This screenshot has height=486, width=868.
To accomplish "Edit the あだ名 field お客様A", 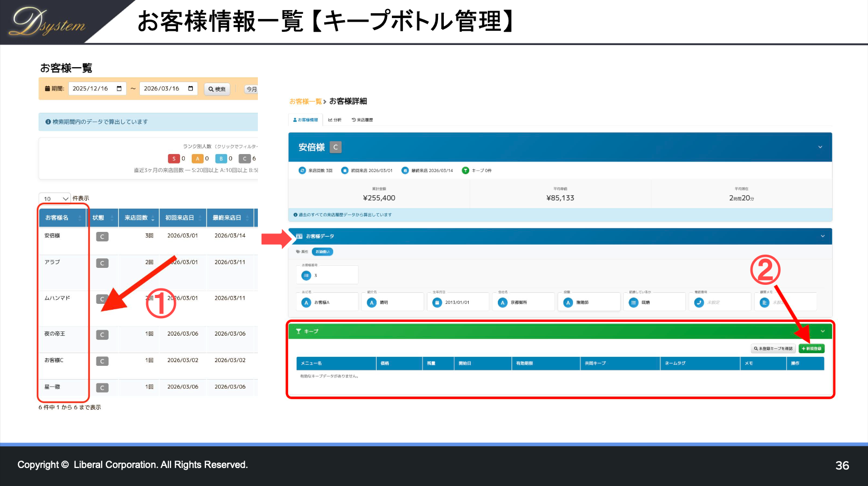I will pyautogui.click(x=328, y=302).
